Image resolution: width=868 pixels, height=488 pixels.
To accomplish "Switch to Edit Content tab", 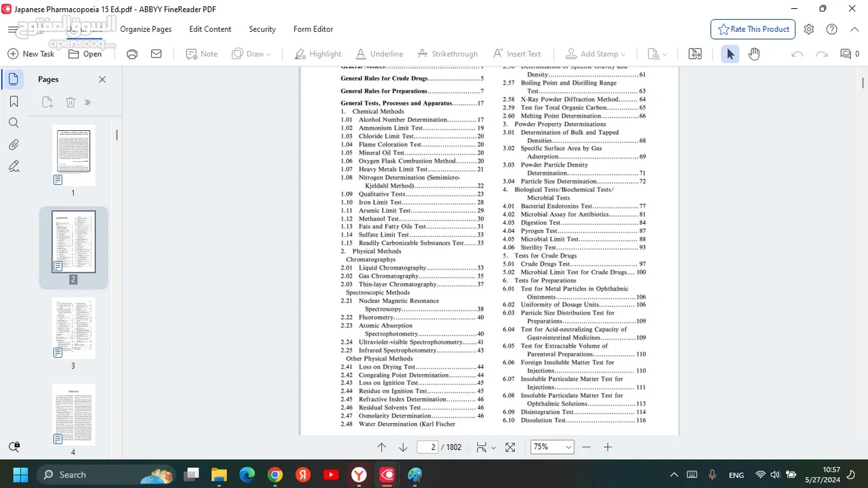I will pos(210,29).
